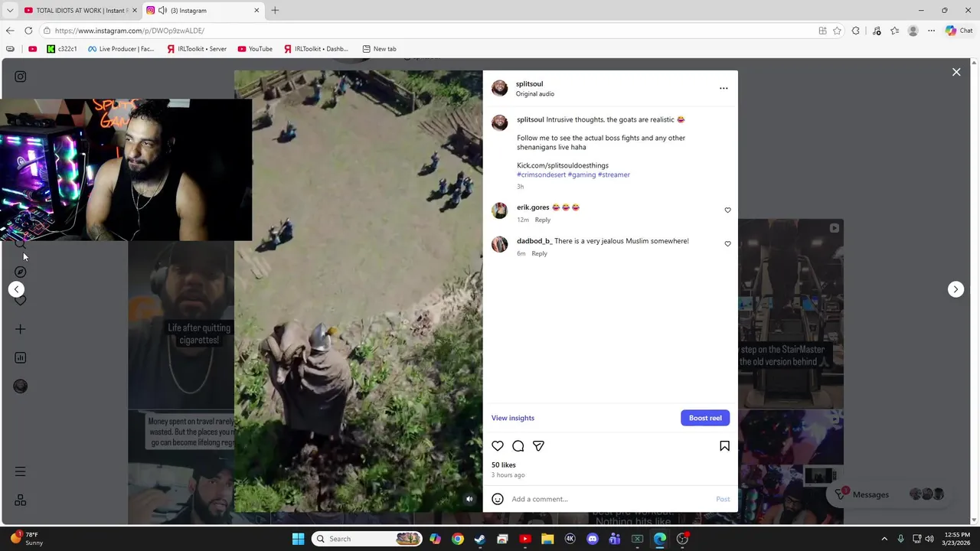
Task: Open splitsoul profile from post header
Action: 529,84
